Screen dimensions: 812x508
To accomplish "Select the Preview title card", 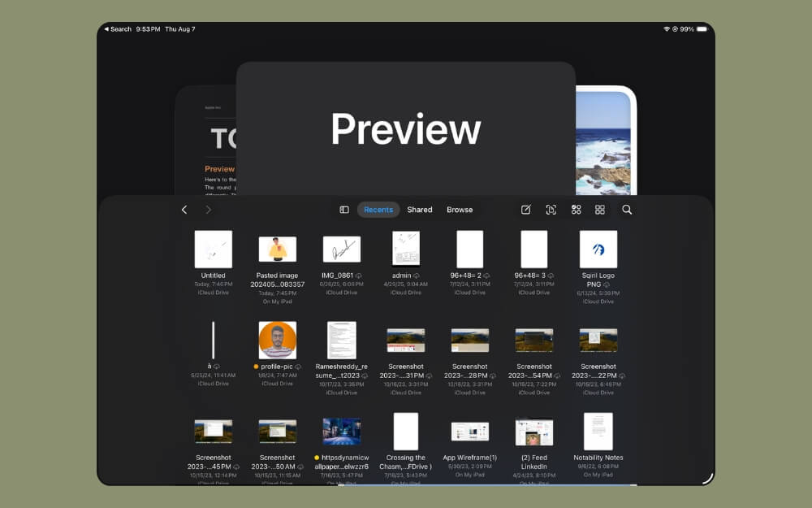I will pos(406,128).
